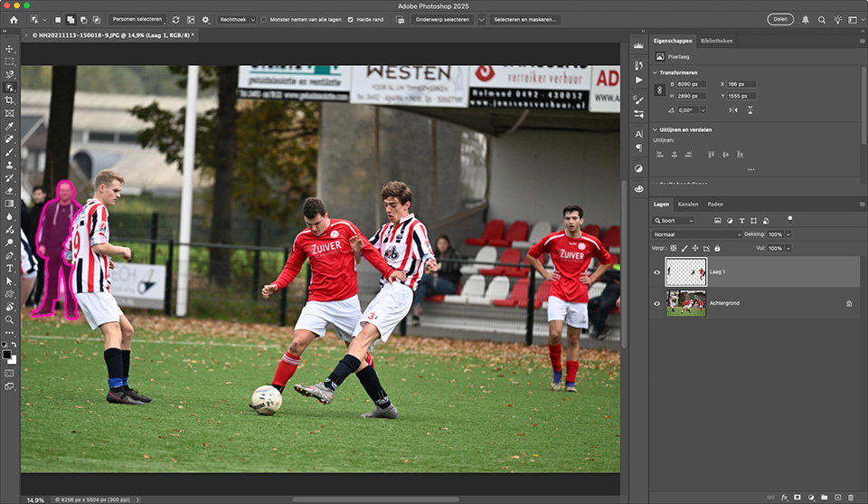
Task: Click the Home icon in options bar
Action: (x=14, y=19)
